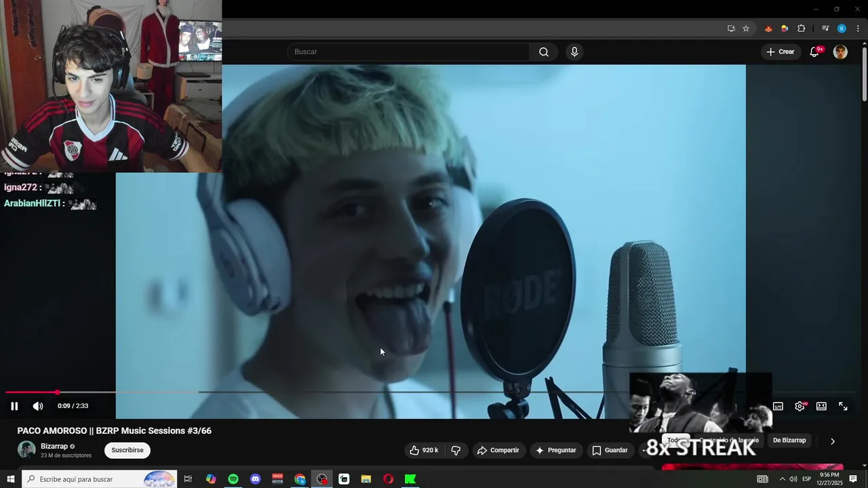Open the browser profile B avatar
The height and width of the screenshot is (488, 868).
point(842,28)
